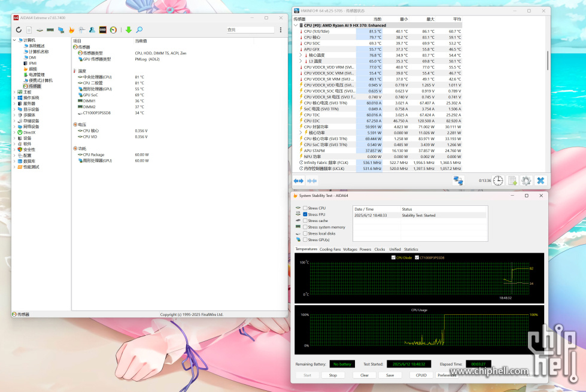Switch to the Unified tab
The height and width of the screenshot is (392, 586).
coord(395,249)
